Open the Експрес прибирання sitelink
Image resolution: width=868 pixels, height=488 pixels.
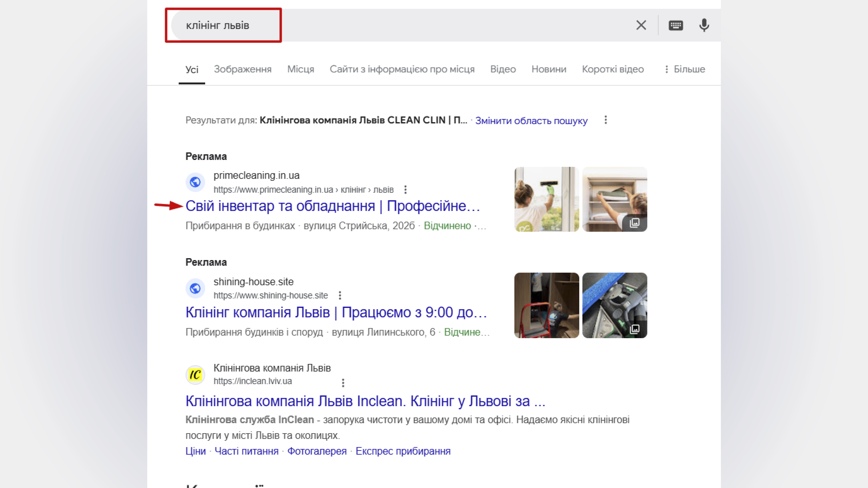click(x=403, y=451)
